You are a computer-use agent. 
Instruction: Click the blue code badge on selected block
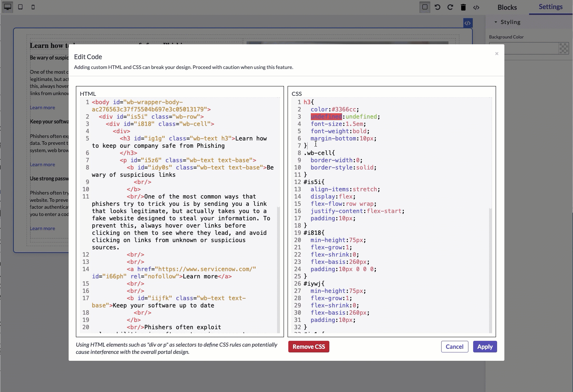(x=468, y=23)
